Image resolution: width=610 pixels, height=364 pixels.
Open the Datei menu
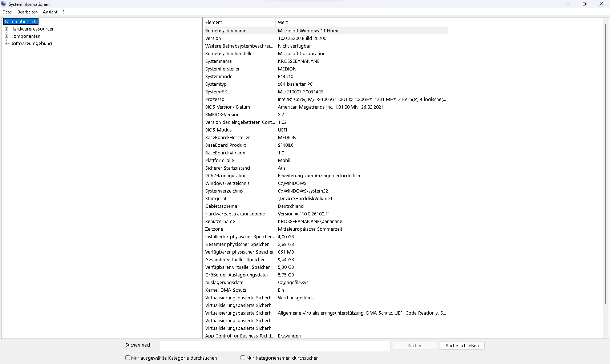click(7, 12)
